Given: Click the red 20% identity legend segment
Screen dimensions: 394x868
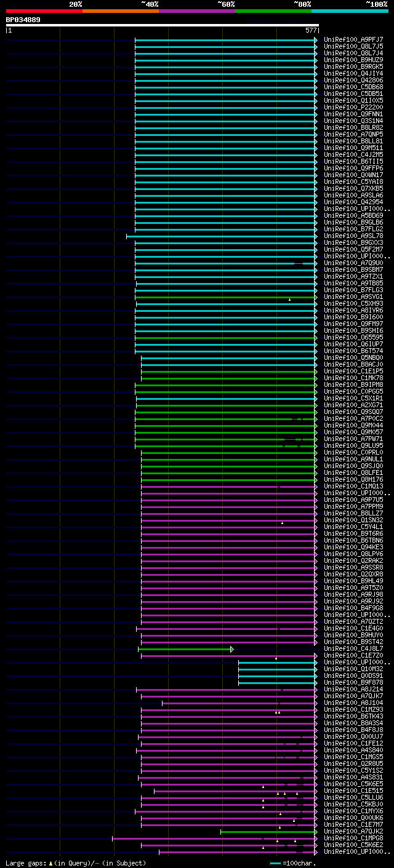Looking at the screenshot, I should 44,11.
